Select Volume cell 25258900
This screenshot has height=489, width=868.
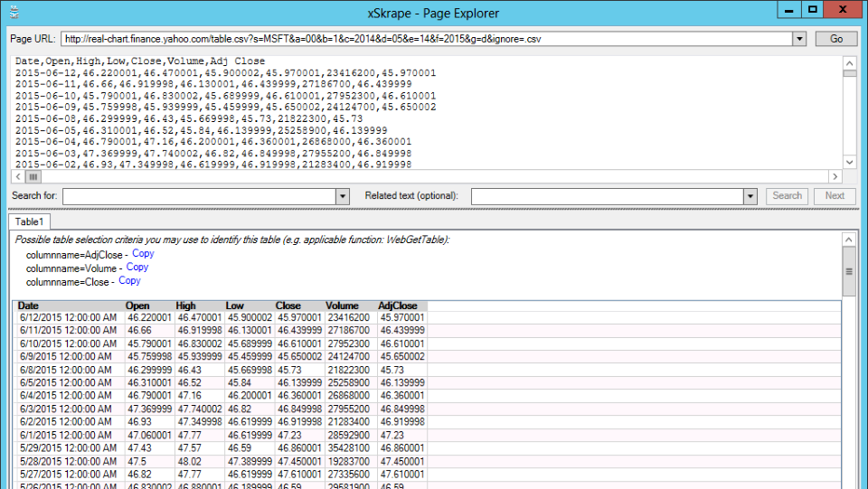[351, 382]
